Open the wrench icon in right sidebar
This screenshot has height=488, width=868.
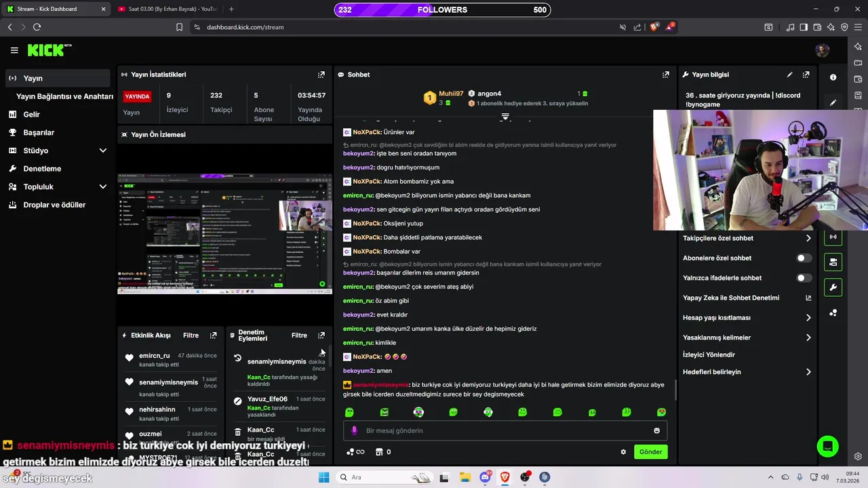833,287
